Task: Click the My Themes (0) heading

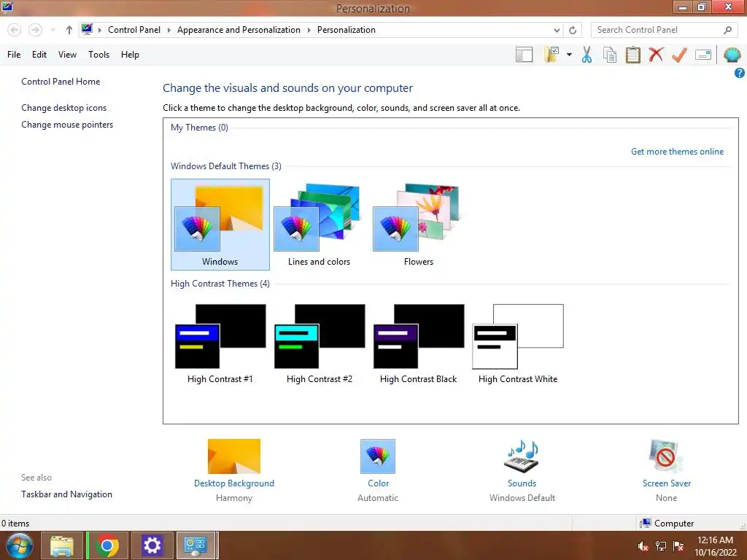Action: point(199,128)
